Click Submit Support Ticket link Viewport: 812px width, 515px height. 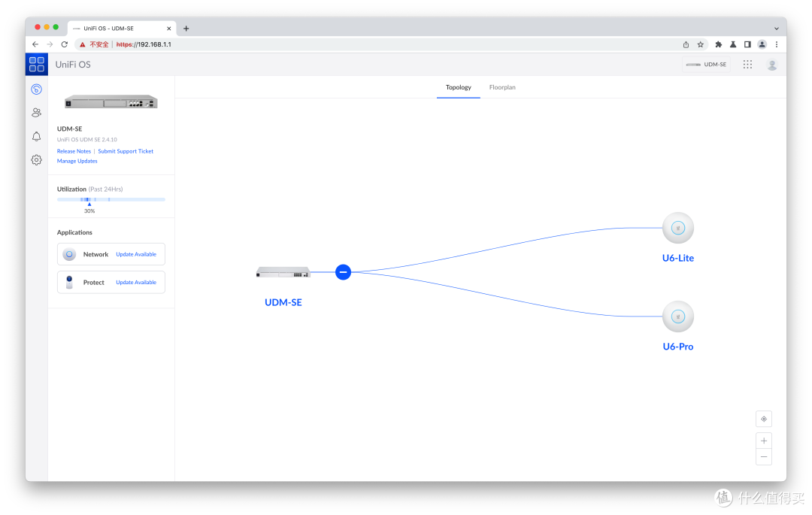[x=126, y=151]
